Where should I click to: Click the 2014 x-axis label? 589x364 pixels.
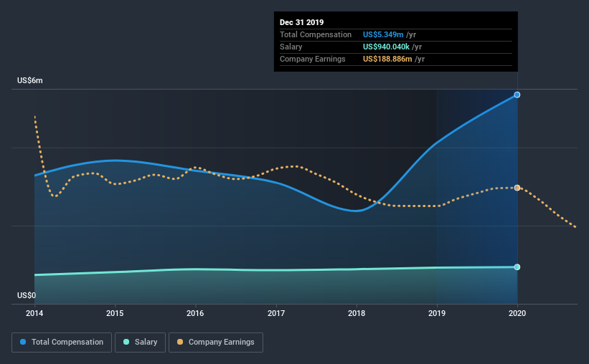34,313
